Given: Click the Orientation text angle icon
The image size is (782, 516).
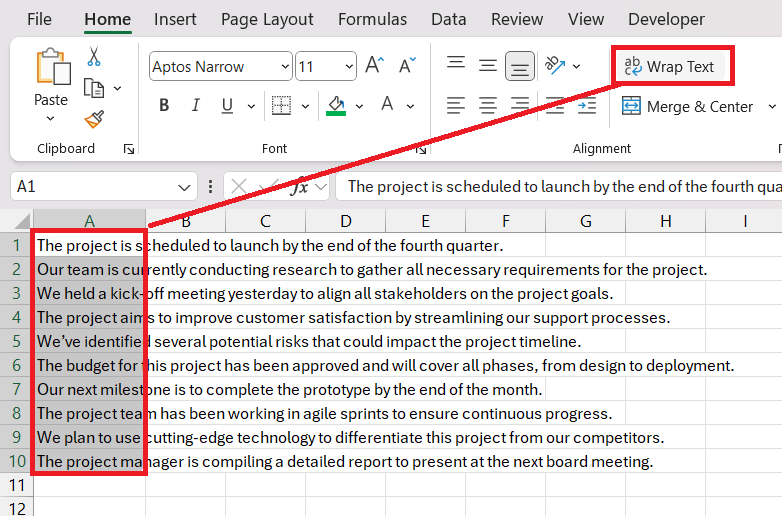Looking at the screenshot, I should [x=555, y=65].
